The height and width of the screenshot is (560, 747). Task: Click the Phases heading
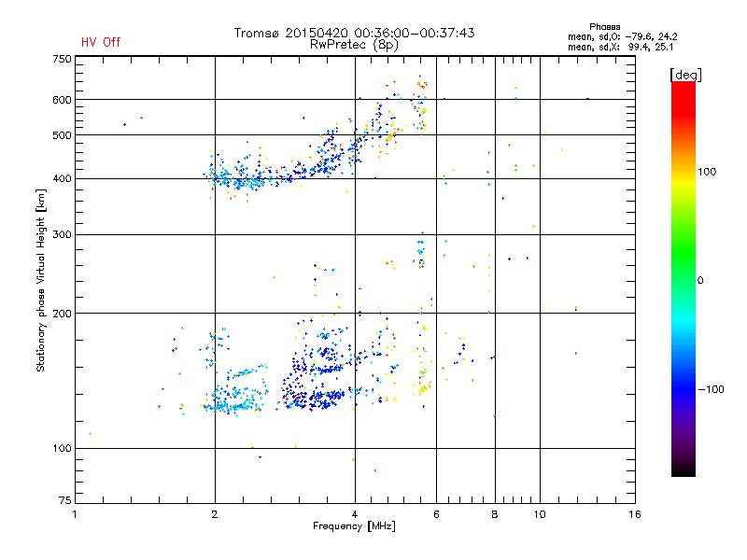604,27
